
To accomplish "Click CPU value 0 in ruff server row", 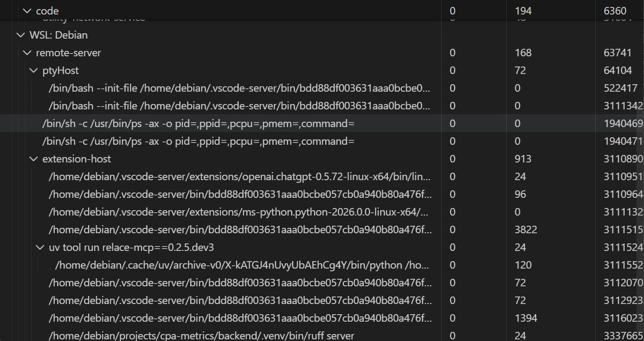I will (x=452, y=336).
